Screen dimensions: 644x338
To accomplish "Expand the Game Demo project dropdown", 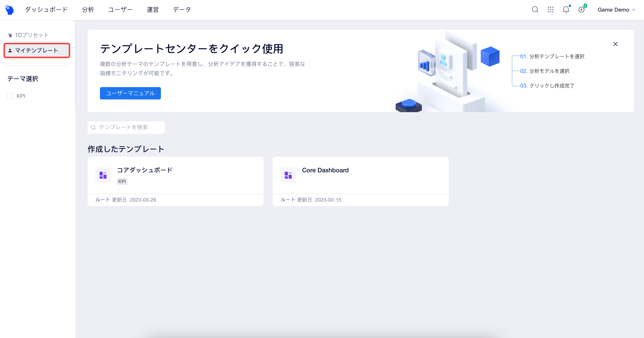I will [x=616, y=10].
